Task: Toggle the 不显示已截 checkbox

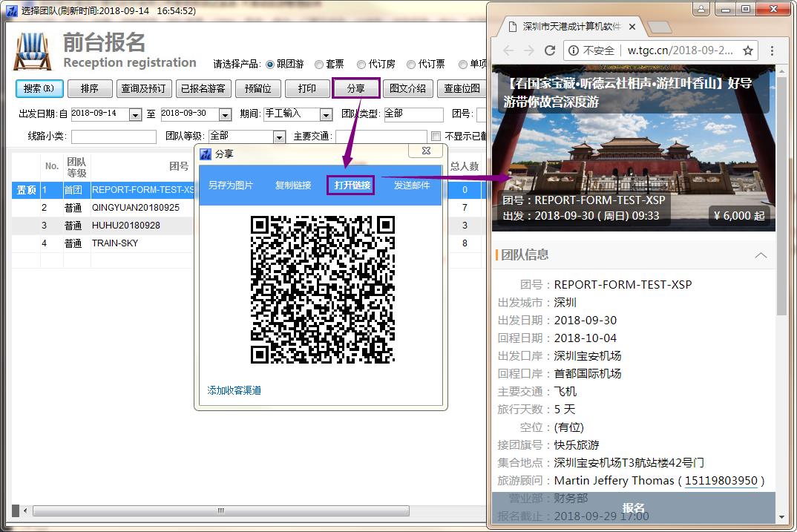Action: (436, 137)
